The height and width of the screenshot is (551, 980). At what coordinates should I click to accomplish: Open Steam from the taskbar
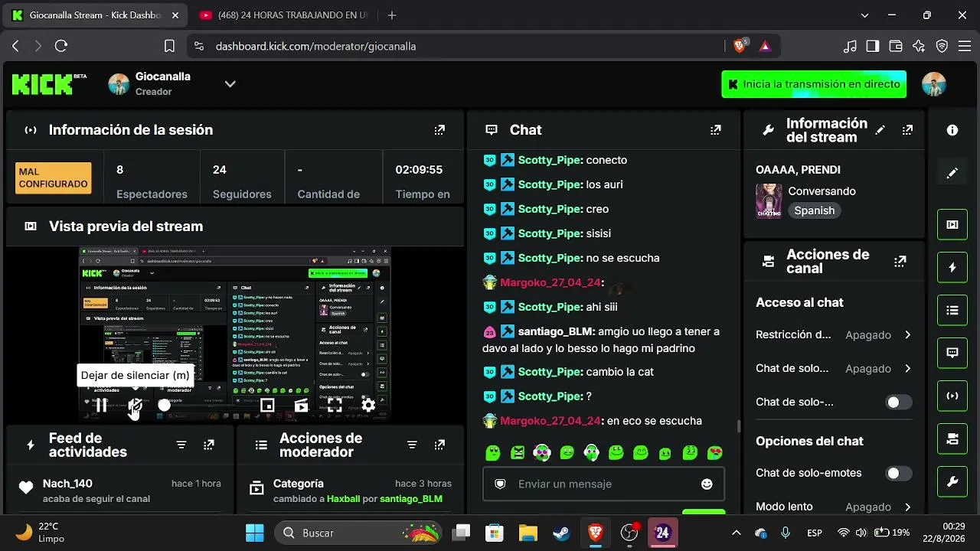coord(561,533)
